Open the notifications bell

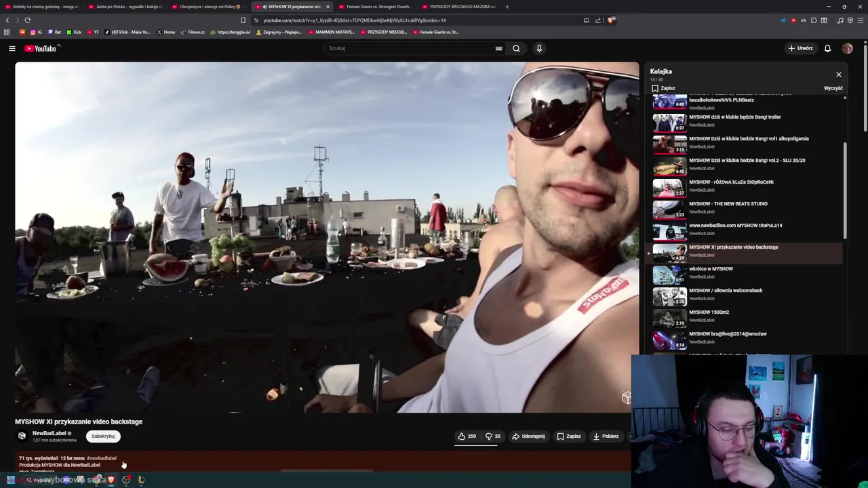(x=827, y=48)
